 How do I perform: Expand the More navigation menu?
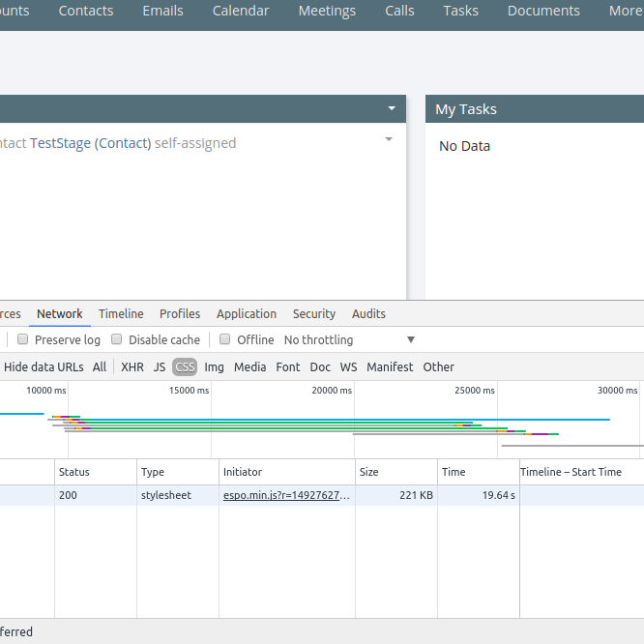[x=626, y=11]
